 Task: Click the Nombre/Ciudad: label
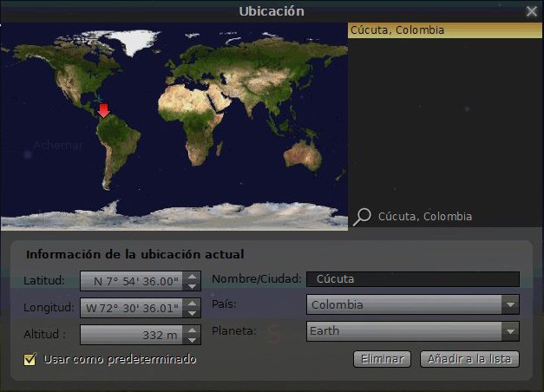click(x=257, y=278)
